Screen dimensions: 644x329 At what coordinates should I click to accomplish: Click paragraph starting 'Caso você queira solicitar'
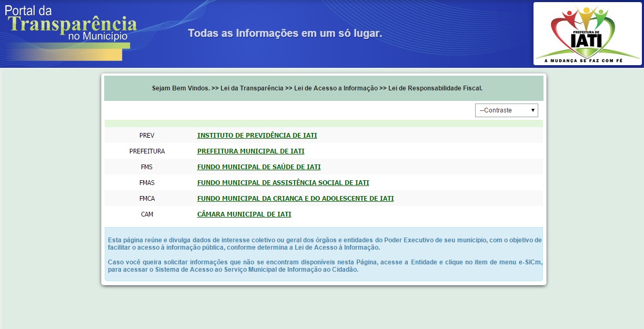point(324,266)
